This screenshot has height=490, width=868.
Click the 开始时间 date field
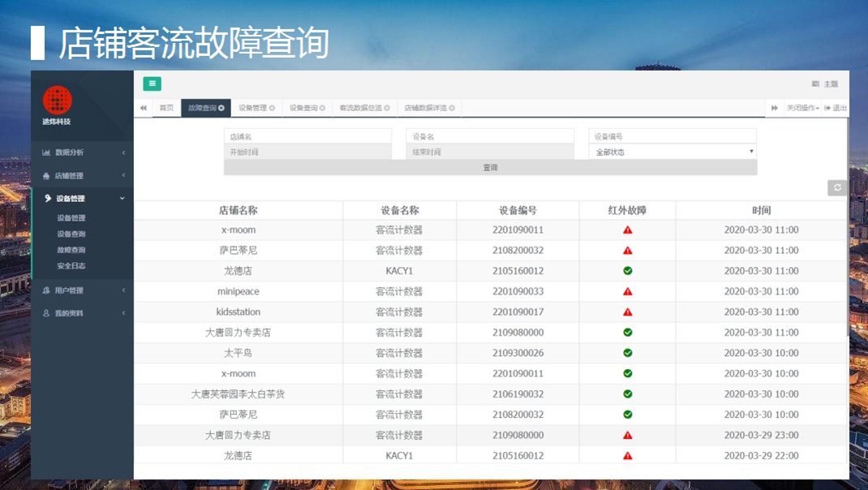[307, 152]
